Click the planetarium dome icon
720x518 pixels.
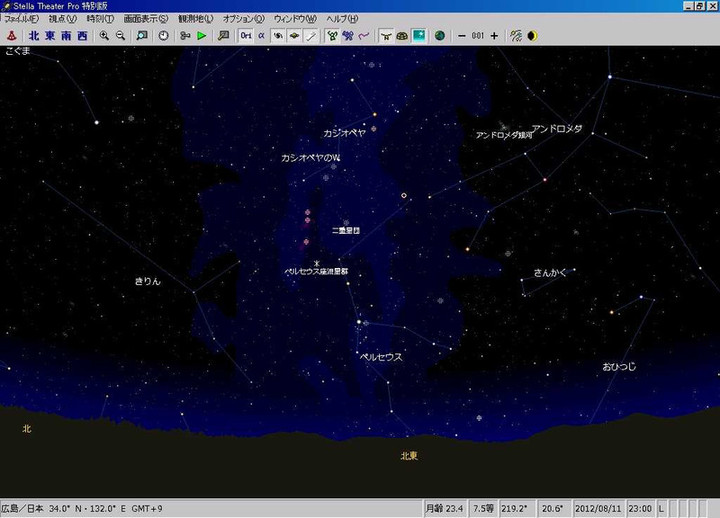coord(402,36)
